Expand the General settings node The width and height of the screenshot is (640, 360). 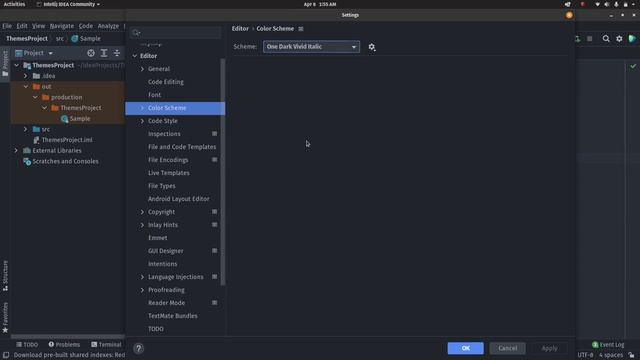pyautogui.click(x=142, y=69)
